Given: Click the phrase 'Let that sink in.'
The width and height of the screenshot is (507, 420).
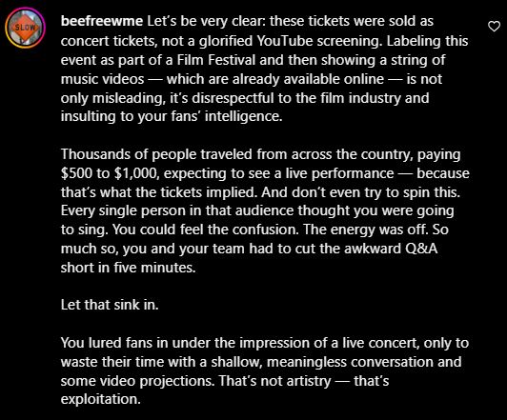Looking at the screenshot, I should click(x=110, y=305).
